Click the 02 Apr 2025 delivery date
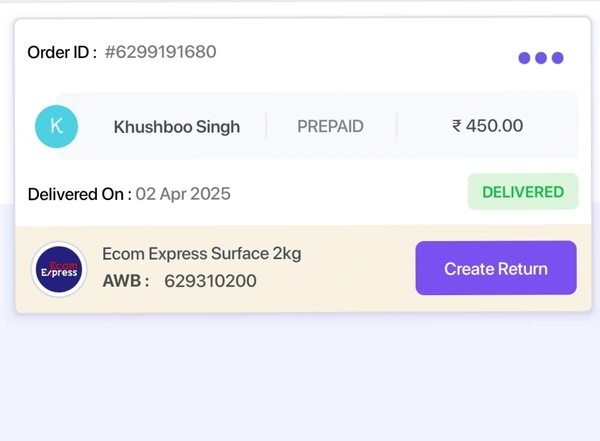This screenshot has width=600, height=441. coord(183,194)
